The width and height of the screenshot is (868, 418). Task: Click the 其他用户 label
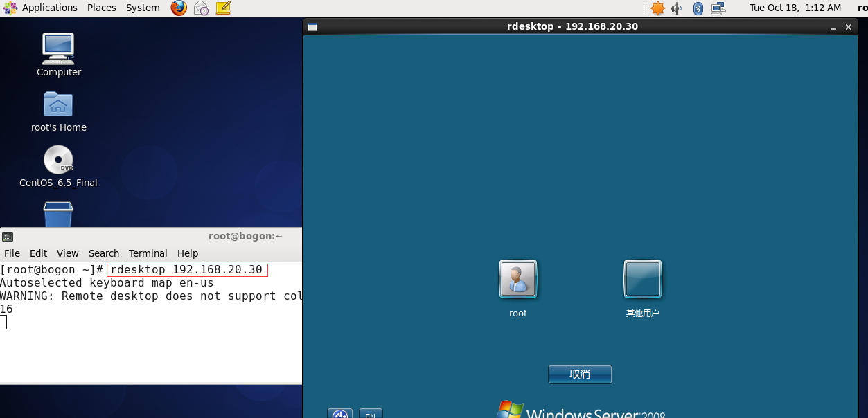click(643, 313)
